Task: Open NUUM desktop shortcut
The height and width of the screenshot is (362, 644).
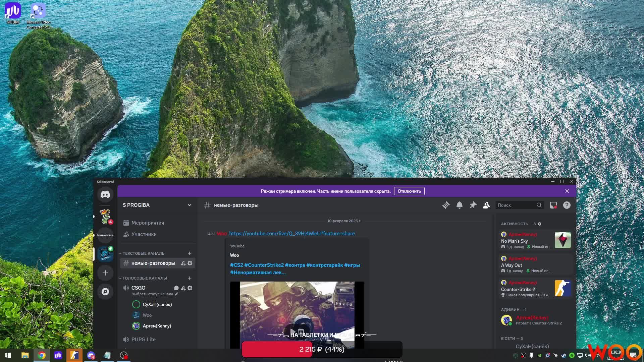Action: 13,13
